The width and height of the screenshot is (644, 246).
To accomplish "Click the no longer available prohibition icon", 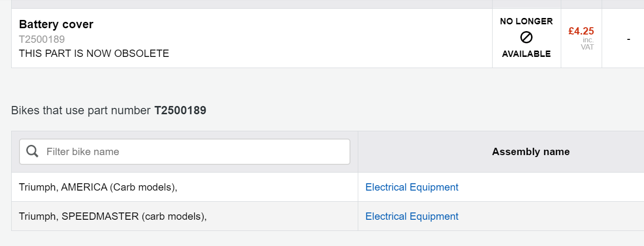I will [x=526, y=37].
